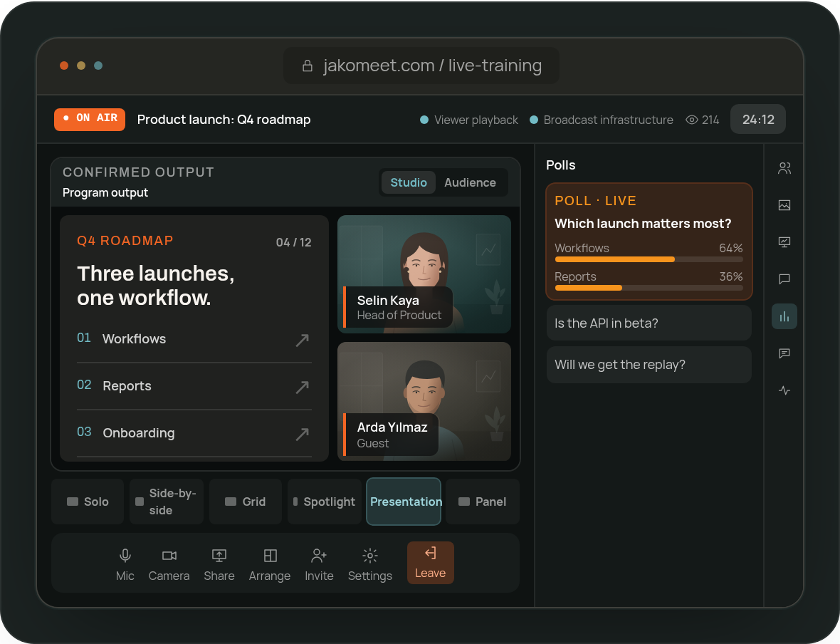Open the Reports arrow link
Screen dimensions: 840x644
click(302, 387)
